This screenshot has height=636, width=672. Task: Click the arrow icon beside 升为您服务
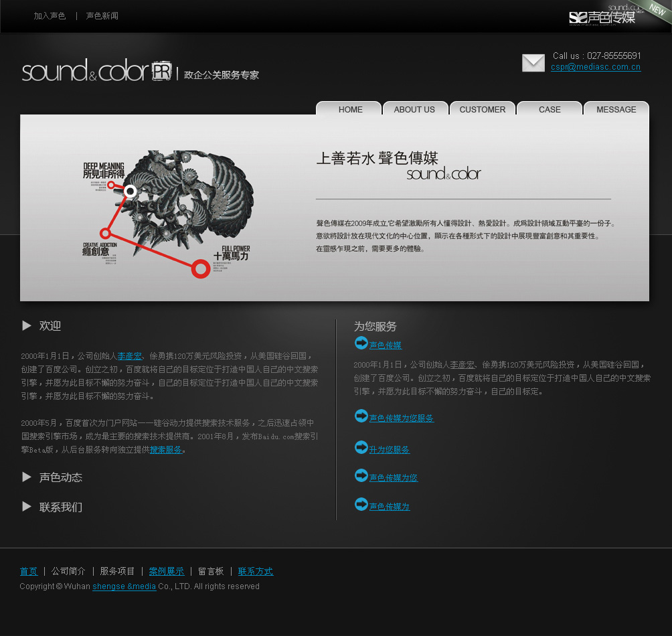(361, 447)
